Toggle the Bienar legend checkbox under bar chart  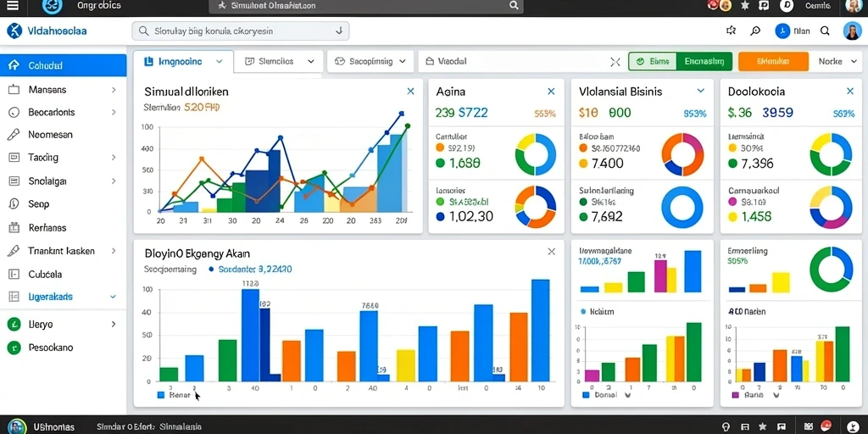click(161, 395)
